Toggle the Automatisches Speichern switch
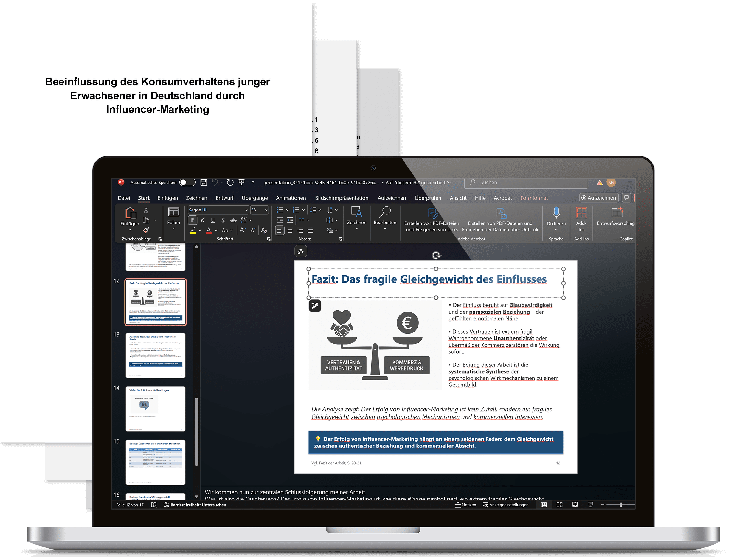 tap(187, 182)
